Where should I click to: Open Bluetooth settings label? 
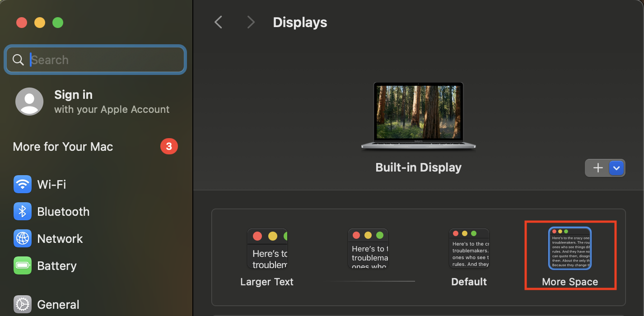pos(63,212)
